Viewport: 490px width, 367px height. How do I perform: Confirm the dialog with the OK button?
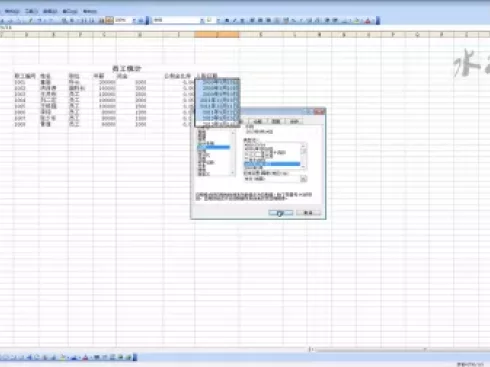(281, 213)
